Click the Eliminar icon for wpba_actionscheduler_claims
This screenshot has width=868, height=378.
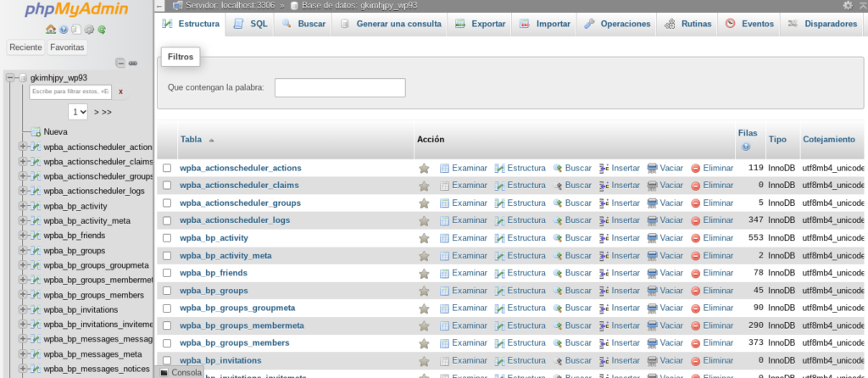point(695,186)
